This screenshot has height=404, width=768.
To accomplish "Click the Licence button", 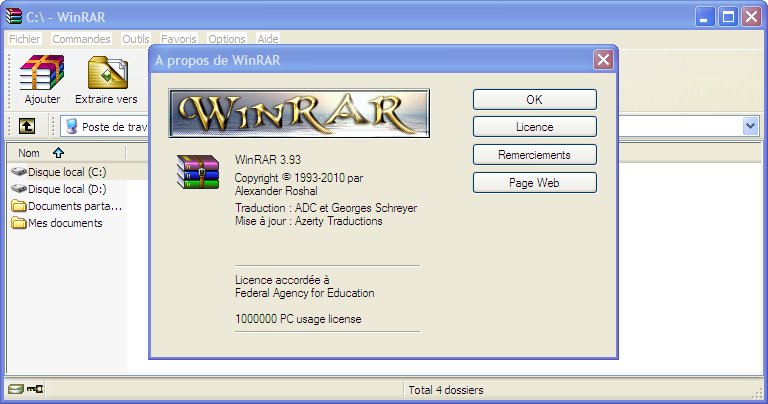I will click(535, 127).
